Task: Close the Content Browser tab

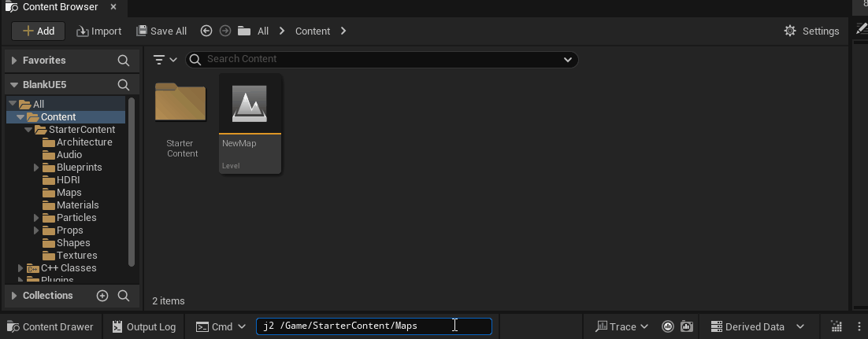Action: 113,7
